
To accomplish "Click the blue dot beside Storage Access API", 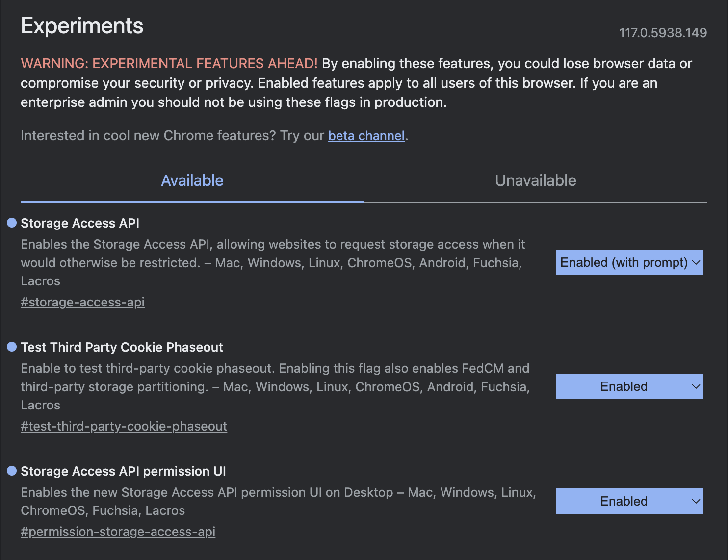I will 12,223.
